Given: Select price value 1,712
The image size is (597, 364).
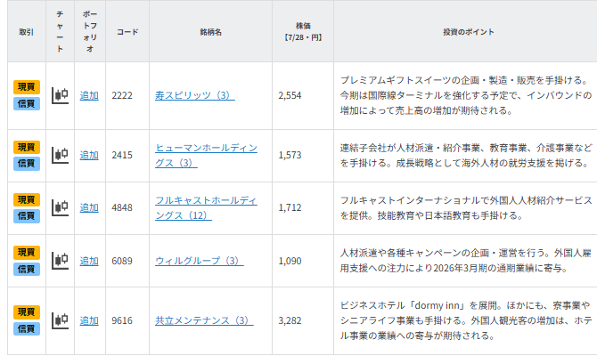Looking at the screenshot, I should (x=290, y=207).
